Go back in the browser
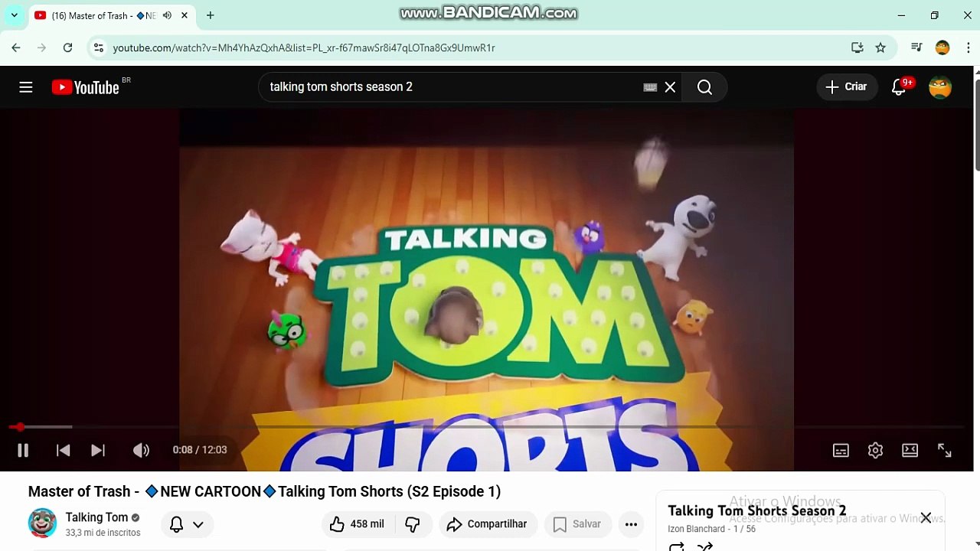Image resolution: width=980 pixels, height=551 pixels. click(x=16, y=47)
